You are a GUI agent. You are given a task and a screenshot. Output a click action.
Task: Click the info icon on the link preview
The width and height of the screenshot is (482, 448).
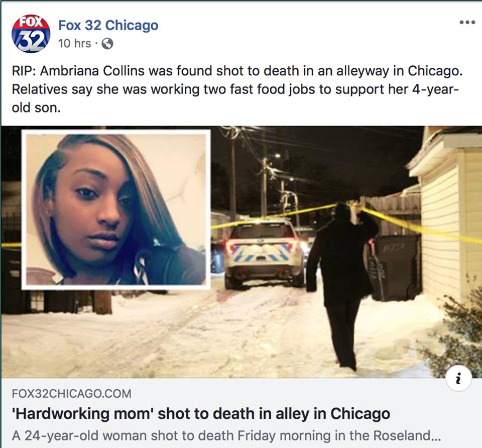[458, 378]
